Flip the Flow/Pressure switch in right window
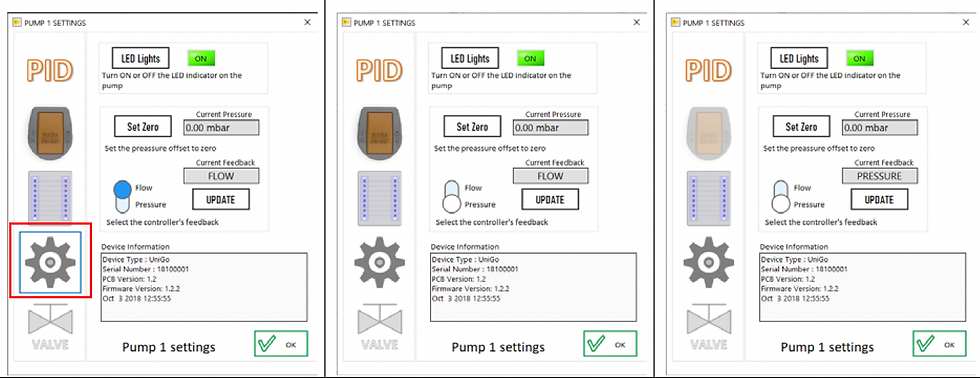Image resolution: width=980 pixels, height=378 pixels. click(x=782, y=196)
